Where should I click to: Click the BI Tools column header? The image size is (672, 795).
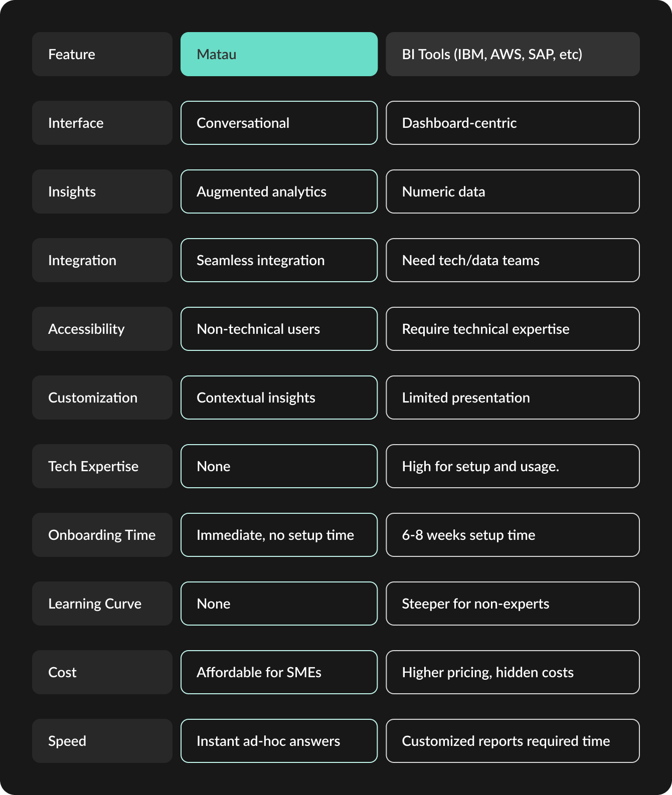pos(513,54)
